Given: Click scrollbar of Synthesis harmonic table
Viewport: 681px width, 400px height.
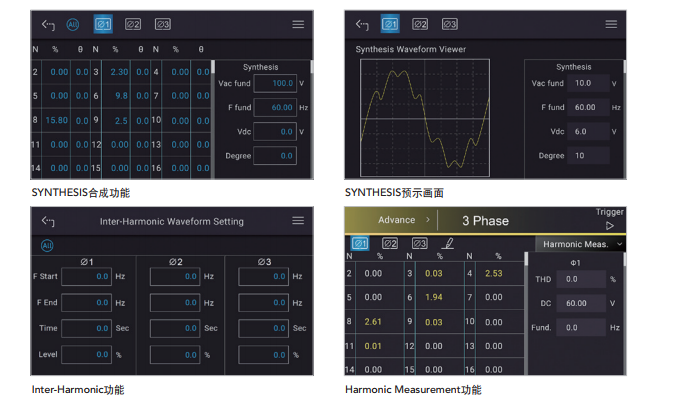Looking at the screenshot, I should pos(213,119).
